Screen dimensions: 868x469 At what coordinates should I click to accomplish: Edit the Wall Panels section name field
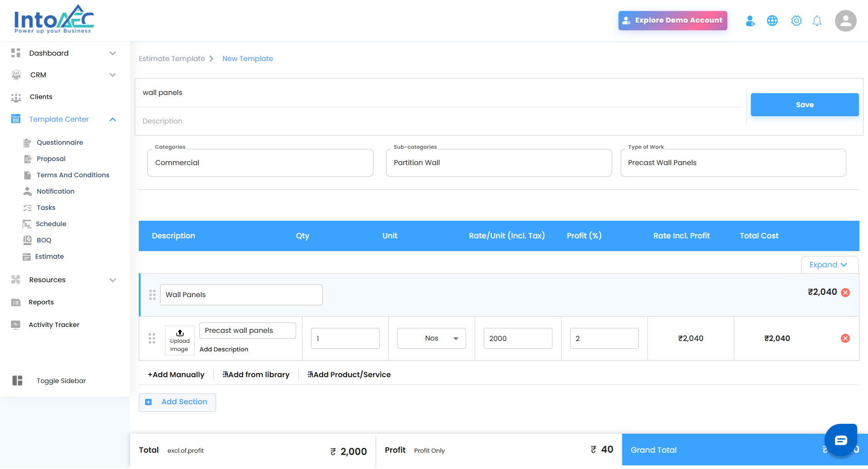241,295
